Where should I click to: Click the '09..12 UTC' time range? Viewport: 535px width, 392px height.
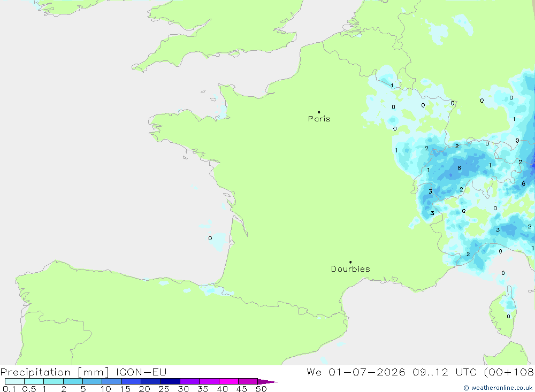(444, 372)
